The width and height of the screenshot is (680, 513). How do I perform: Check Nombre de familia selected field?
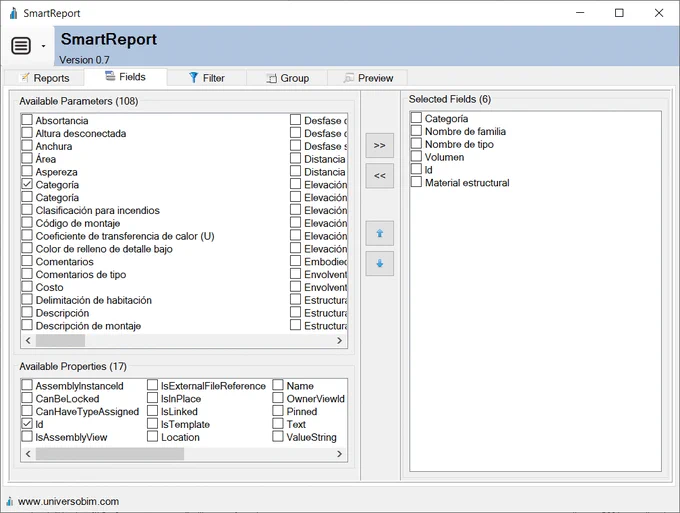click(x=416, y=131)
